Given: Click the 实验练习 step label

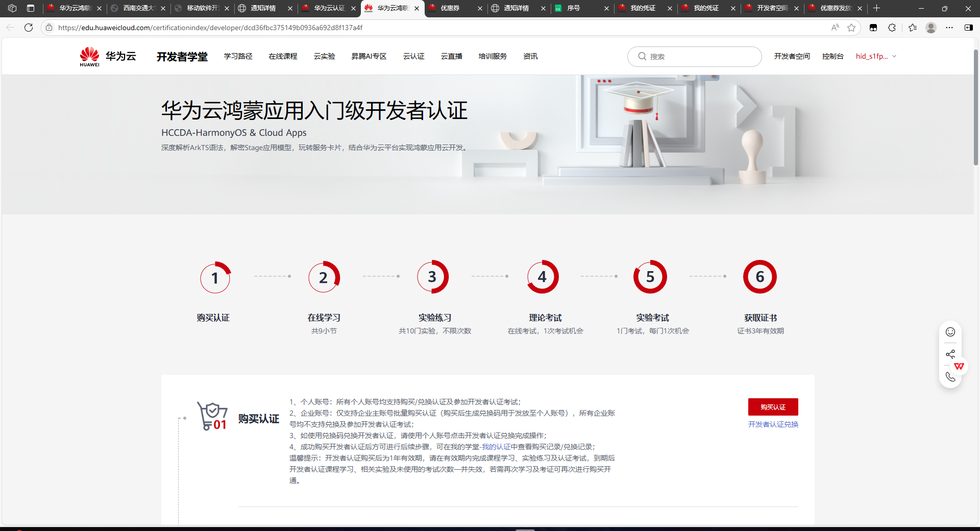Looking at the screenshot, I should tap(435, 318).
